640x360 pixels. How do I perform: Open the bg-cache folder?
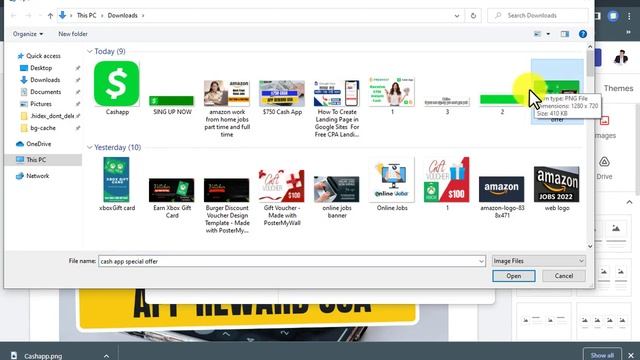point(42,128)
